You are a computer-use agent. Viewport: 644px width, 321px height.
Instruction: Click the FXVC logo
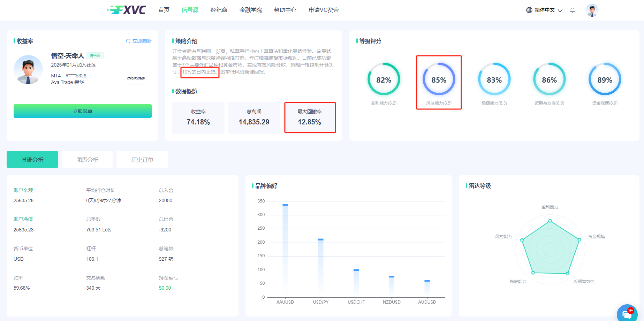click(127, 10)
